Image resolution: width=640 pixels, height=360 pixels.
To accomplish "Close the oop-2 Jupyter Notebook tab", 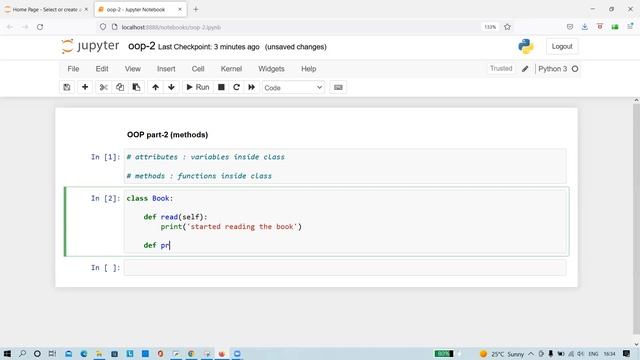I will (180, 9).
